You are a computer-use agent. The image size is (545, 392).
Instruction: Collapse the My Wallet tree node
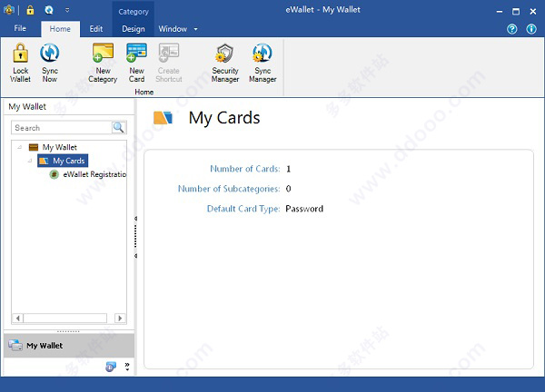20,147
